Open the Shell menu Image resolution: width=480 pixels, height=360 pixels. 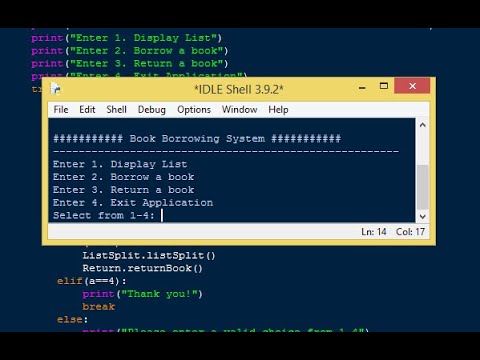116,109
